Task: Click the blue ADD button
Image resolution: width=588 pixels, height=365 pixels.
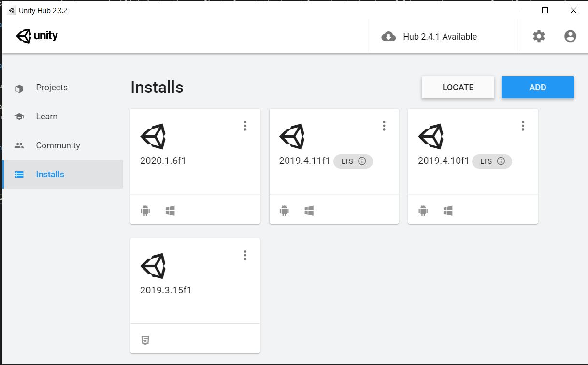Action: point(538,88)
